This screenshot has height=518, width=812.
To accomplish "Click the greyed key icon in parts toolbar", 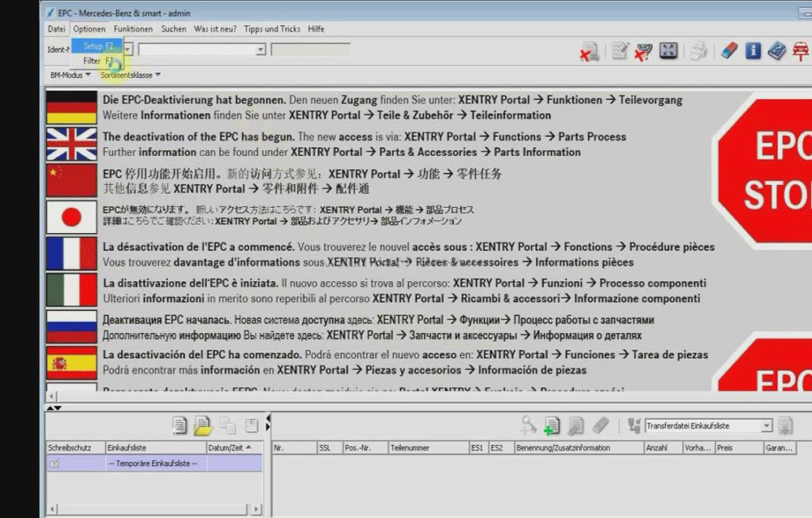I will (529, 425).
